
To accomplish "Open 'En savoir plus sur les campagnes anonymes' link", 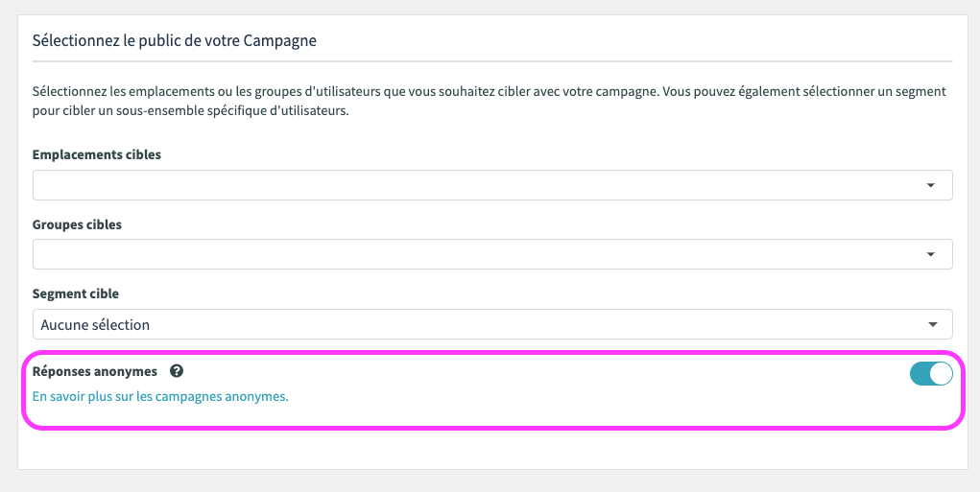I will click(x=160, y=396).
